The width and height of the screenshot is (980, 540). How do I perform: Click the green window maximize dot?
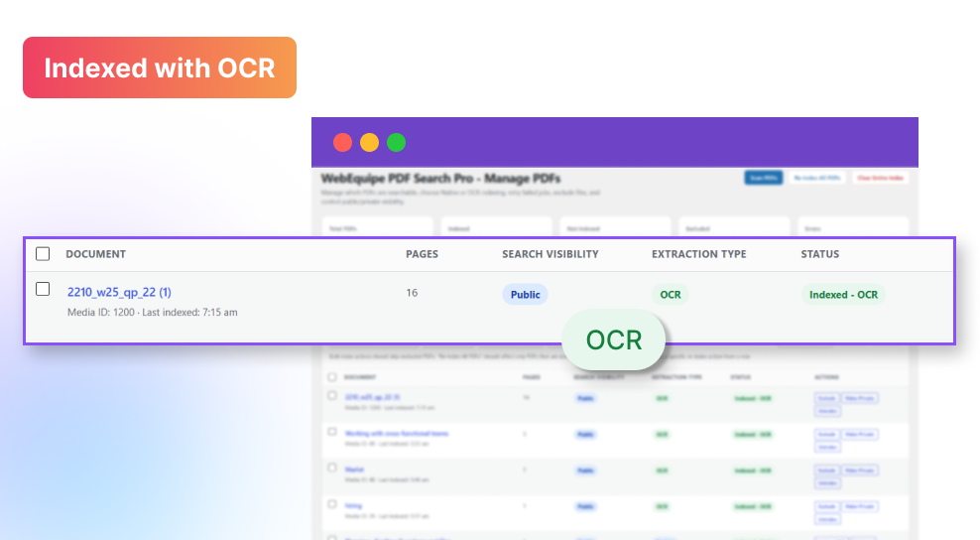pos(396,143)
